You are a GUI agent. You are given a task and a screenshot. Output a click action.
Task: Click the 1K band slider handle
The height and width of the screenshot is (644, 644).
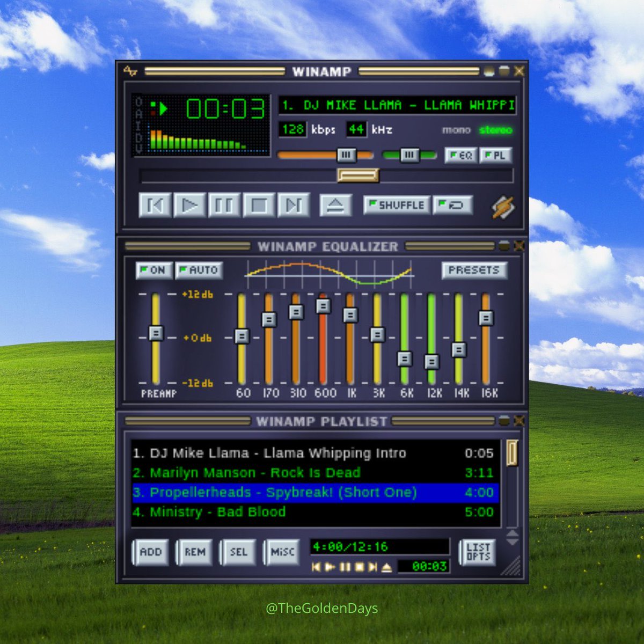(350, 315)
